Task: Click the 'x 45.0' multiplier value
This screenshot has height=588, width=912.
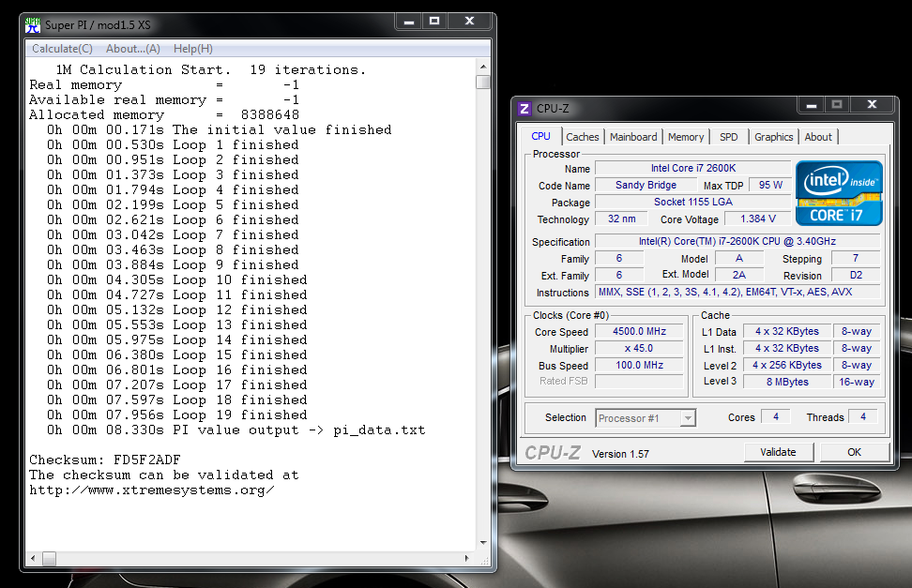Action: 639,348
